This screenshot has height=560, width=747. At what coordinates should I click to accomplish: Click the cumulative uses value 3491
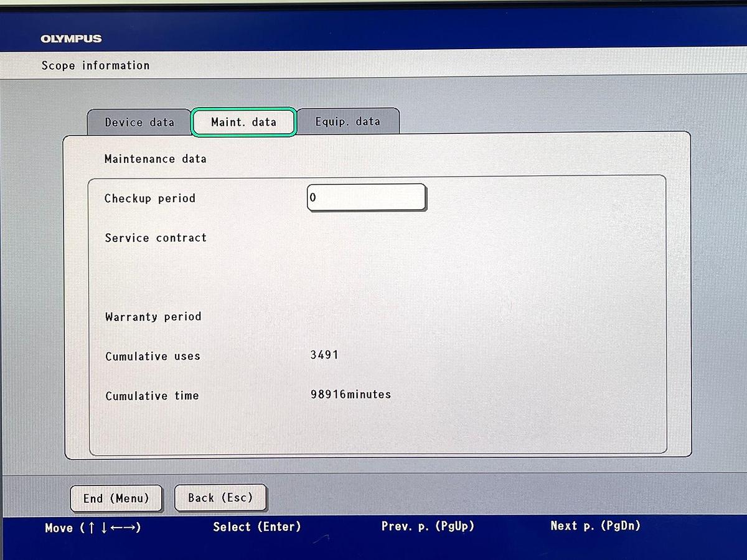tap(324, 355)
